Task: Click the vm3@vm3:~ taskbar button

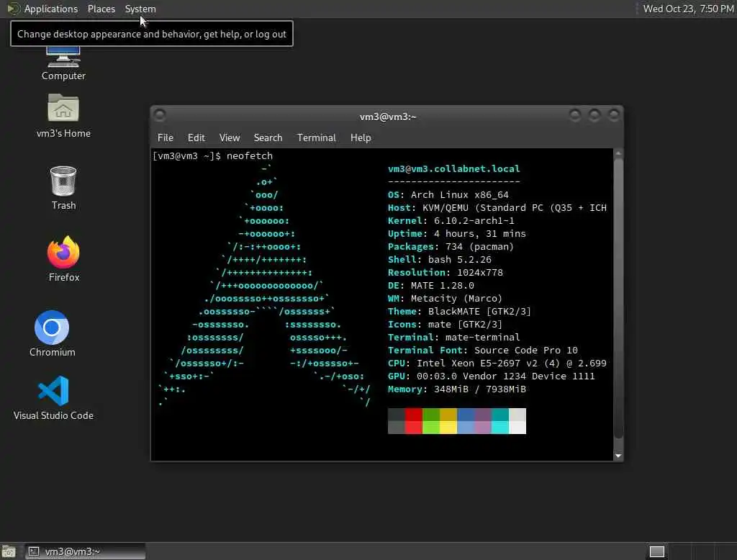Action: pyautogui.click(x=85, y=551)
